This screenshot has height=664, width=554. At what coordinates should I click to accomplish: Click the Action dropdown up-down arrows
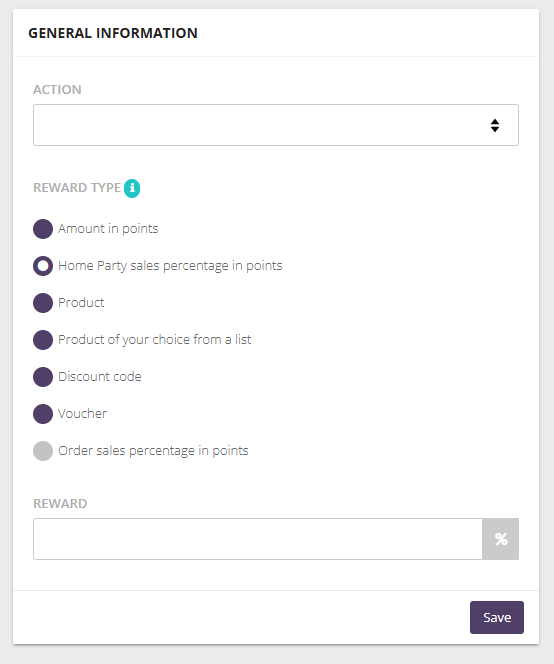(x=494, y=125)
